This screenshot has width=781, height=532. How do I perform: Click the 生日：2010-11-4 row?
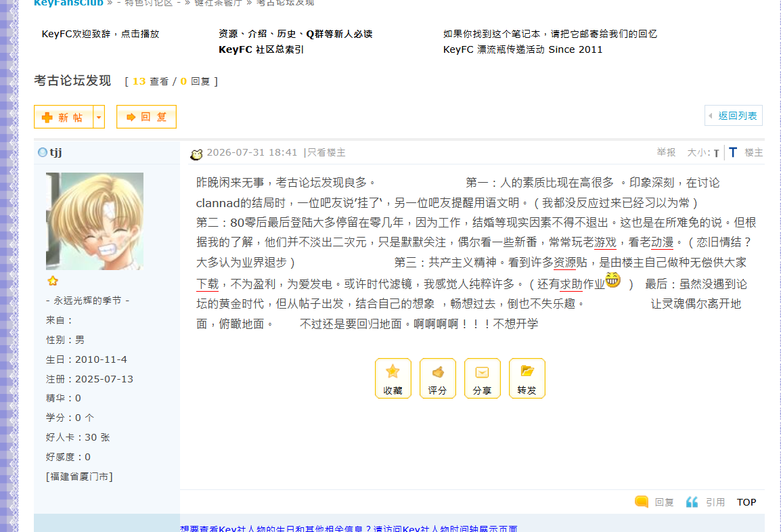click(x=86, y=359)
